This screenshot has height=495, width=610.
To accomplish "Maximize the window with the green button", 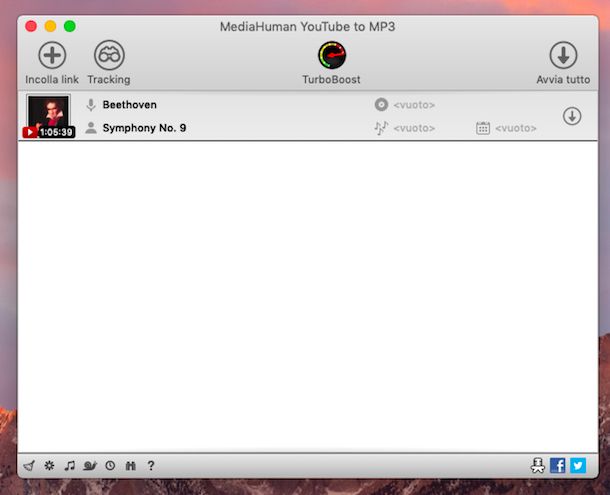I will [70, 26].
